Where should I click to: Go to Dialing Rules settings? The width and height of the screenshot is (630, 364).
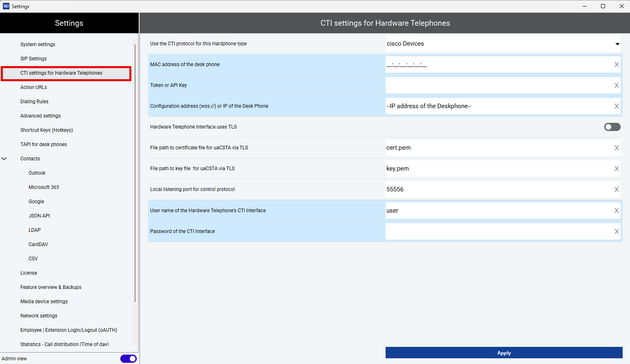pos(34,102)
